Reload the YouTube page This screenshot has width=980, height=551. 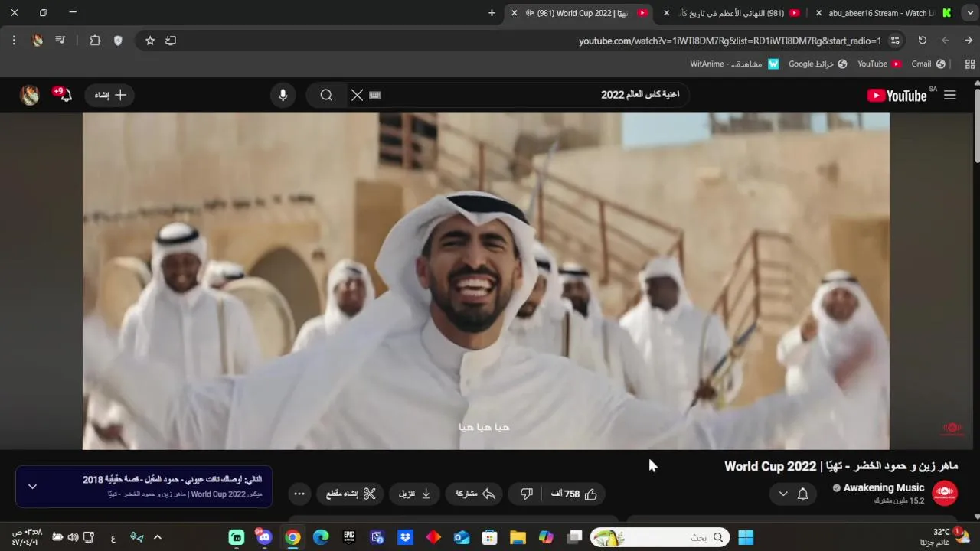point(923,41)
